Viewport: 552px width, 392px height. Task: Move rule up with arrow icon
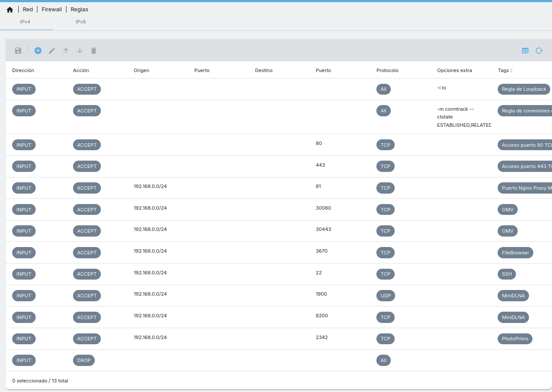tap(66, 50)
